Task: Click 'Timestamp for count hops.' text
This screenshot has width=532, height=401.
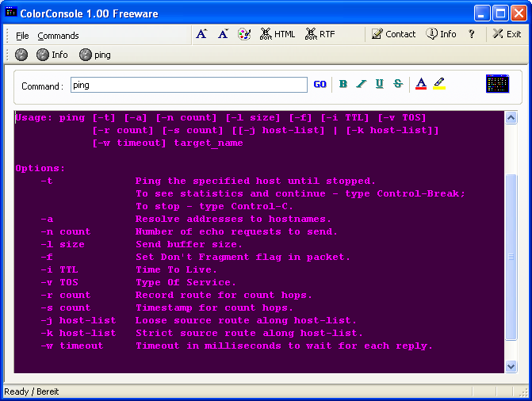Action: [x=214, y=308]
